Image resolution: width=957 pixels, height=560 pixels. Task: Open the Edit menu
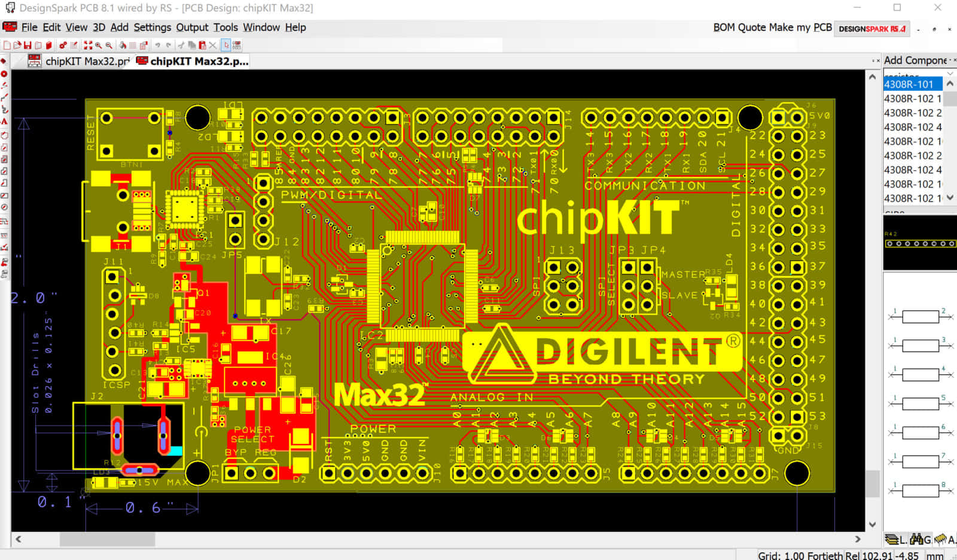click(51, 27)
